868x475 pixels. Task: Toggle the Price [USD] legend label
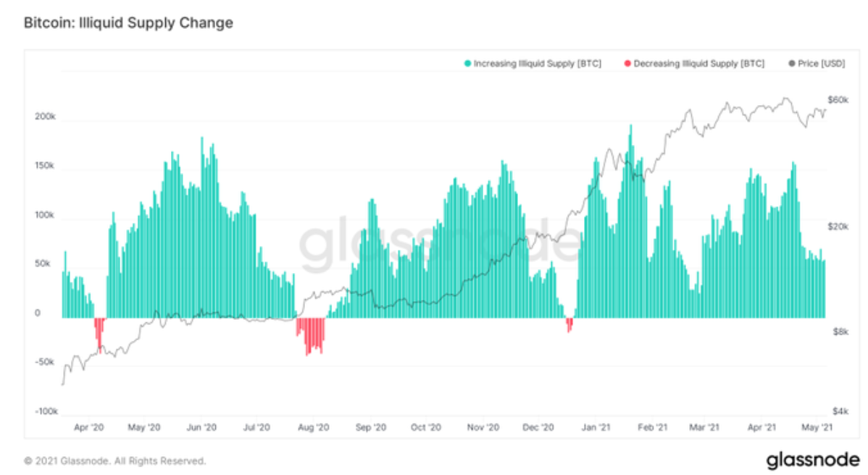[820, 64]
